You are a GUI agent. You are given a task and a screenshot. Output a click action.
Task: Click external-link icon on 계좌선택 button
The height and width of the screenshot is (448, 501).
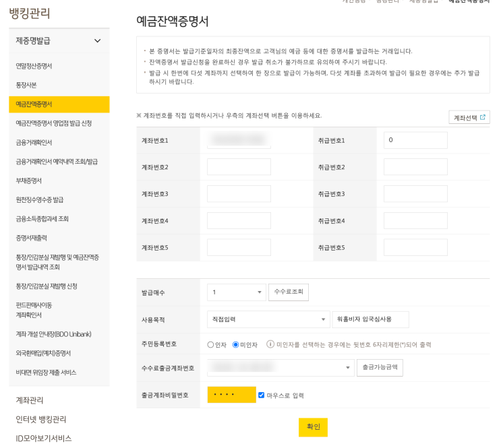click(483, 117)
